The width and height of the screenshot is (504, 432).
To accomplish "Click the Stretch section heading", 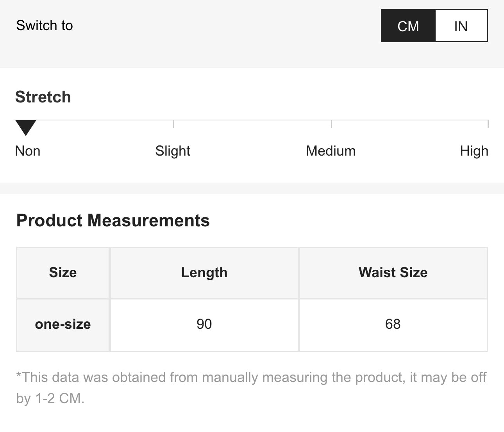I will pyautogui.click(x=43, y=97).
